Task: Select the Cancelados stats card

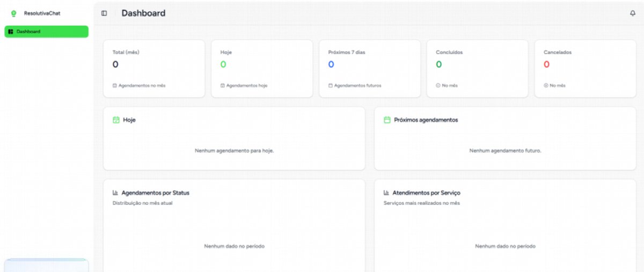Action: click(586, 69)
